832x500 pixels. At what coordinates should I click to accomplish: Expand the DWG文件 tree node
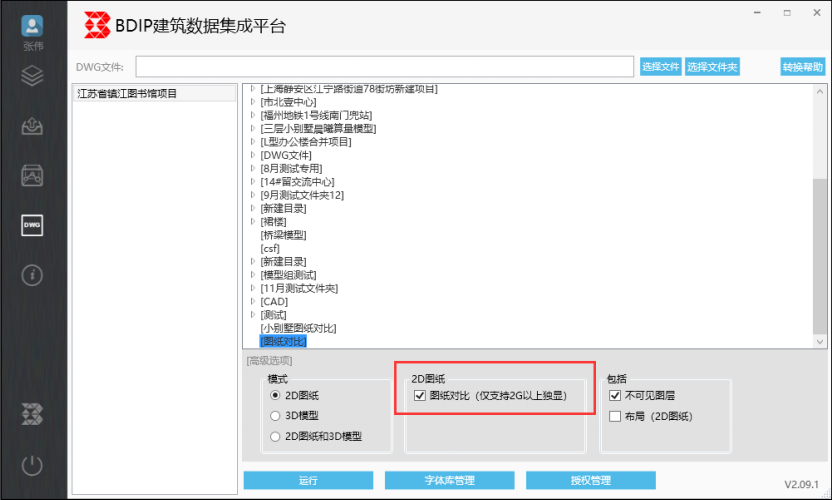[x=253, y=154]
